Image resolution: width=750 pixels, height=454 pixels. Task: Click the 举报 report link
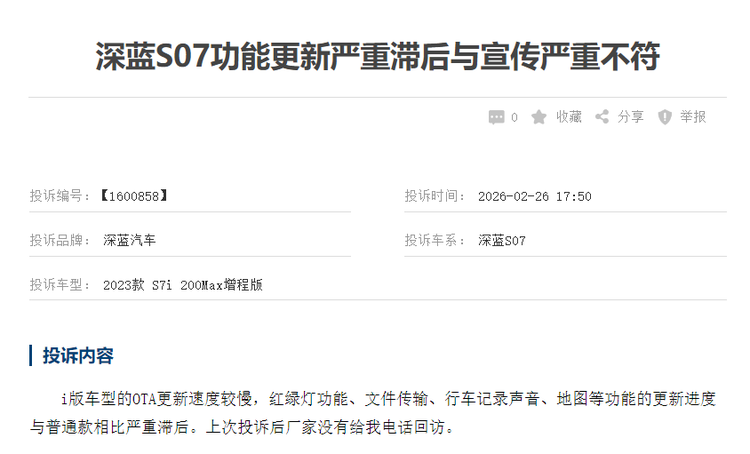point(693,117)
